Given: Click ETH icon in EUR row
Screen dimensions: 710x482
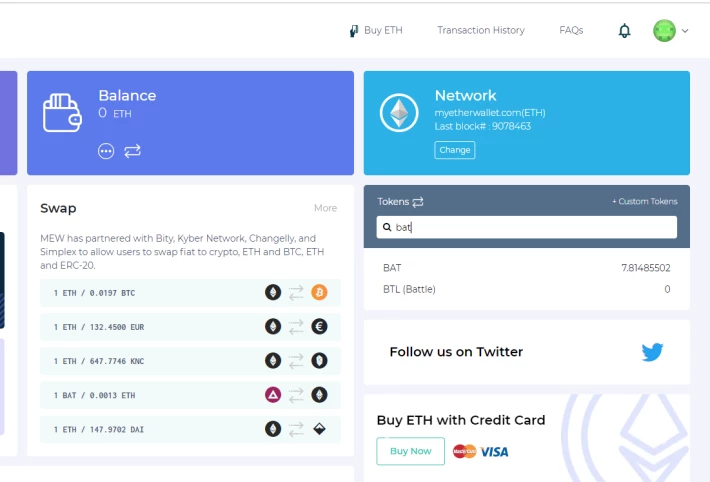Looking at the screenshot, I should pyautogui.click(x=273, y=326).
